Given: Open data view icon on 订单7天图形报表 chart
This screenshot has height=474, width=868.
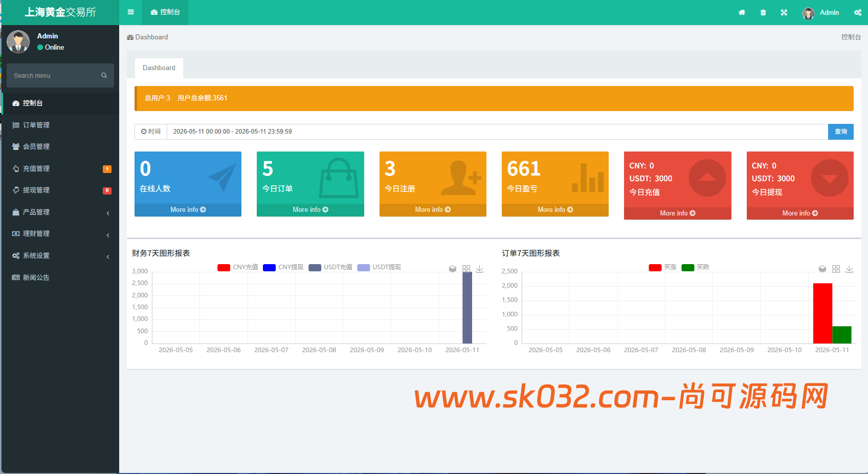Looking at the screenshot, I should pyautogui.click(x=822, y=269).
